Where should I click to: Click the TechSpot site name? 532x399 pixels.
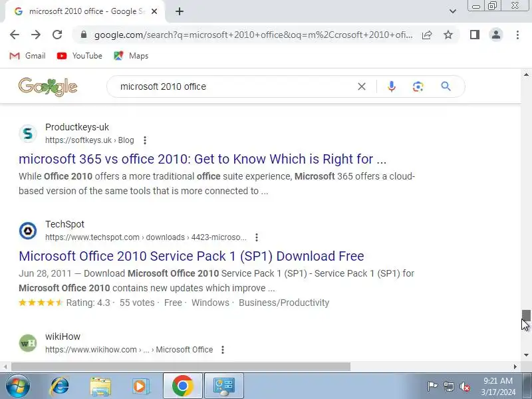65,224
